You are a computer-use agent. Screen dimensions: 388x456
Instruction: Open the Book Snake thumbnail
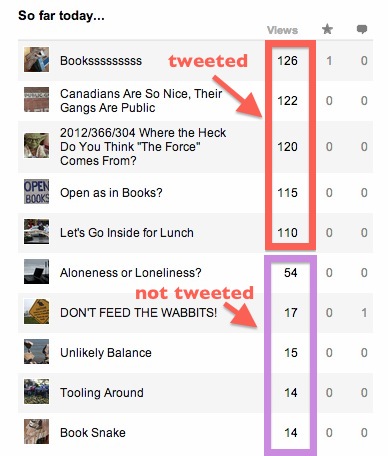36,432
